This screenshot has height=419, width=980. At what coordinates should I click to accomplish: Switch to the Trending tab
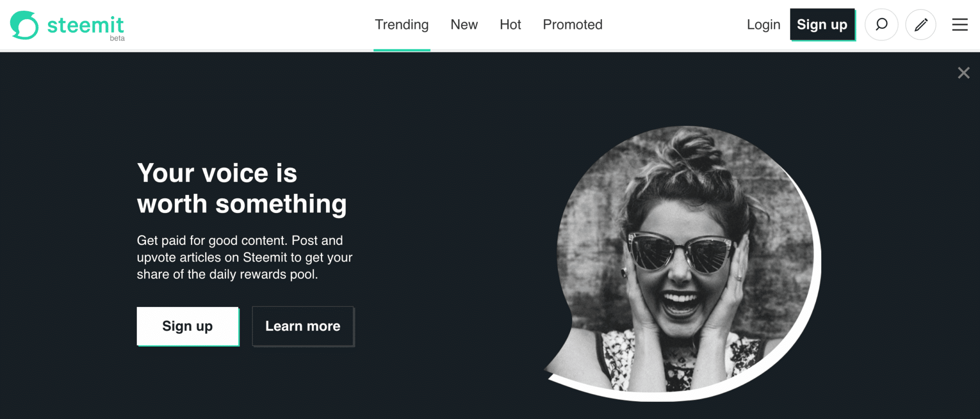(x=401, y=24)
